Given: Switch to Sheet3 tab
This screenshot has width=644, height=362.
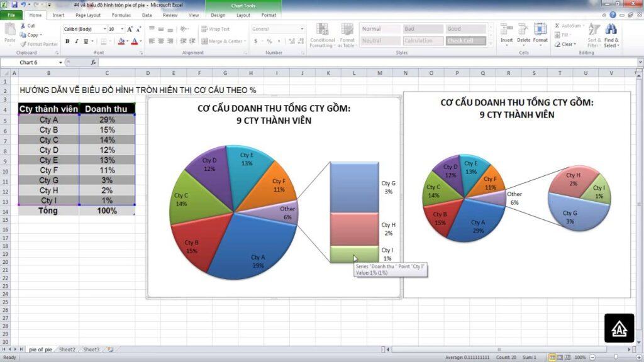Looking at the screenshot, I should click(x=91, y=349).
